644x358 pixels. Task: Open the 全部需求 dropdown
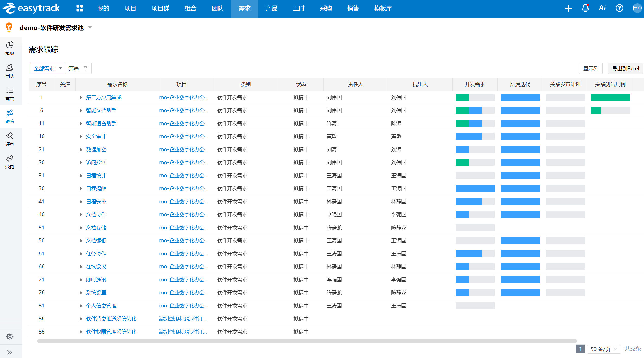(x=47, y=69)
